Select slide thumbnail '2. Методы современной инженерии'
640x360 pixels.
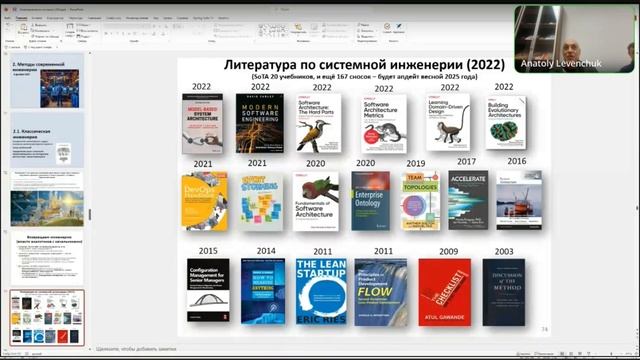47,81
